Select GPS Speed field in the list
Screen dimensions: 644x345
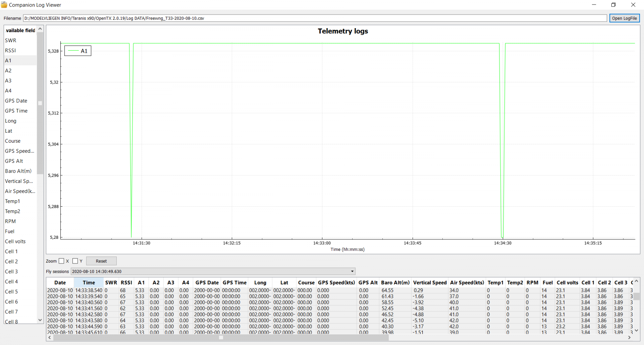click(x=20, y=151)
